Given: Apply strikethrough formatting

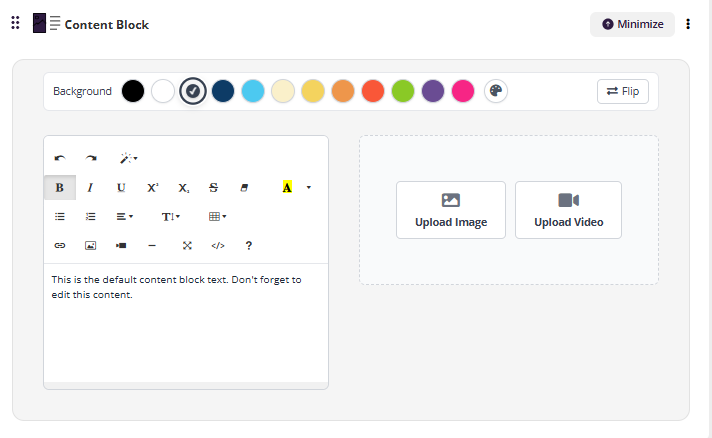Looking at the screenshot, I should pyautogui.click(x=213, y=187).
